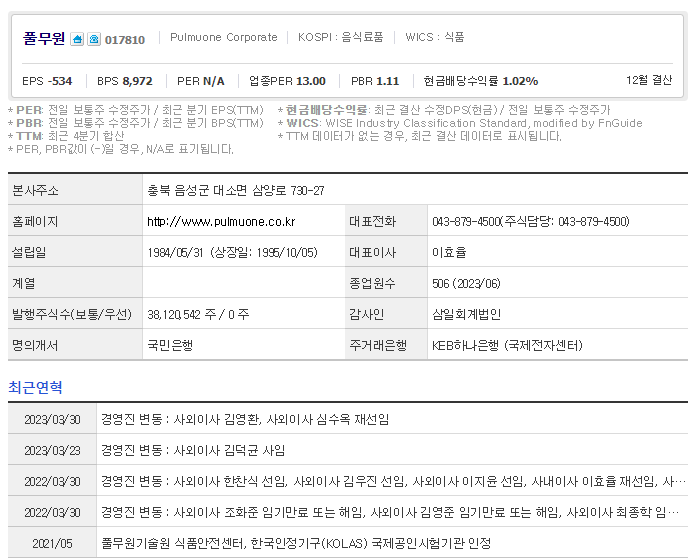Click entry 사외이사 김덕균 사임
The width and height of the screenshot is (697, 558).
[x=193, y=450]
